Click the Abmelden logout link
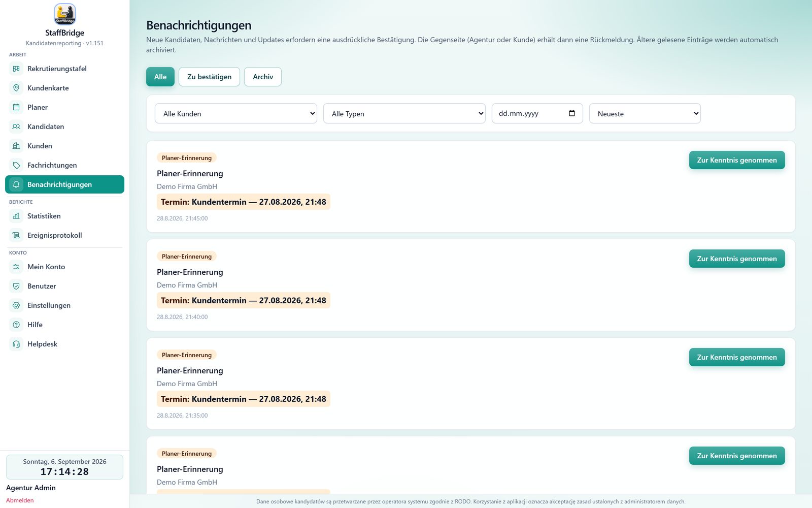812x508 pixels. [20, 500]
